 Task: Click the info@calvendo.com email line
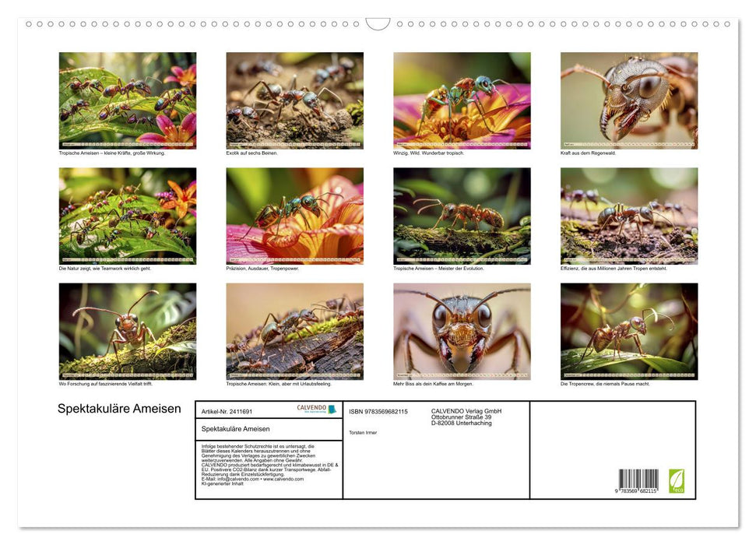tap(252, 479)
